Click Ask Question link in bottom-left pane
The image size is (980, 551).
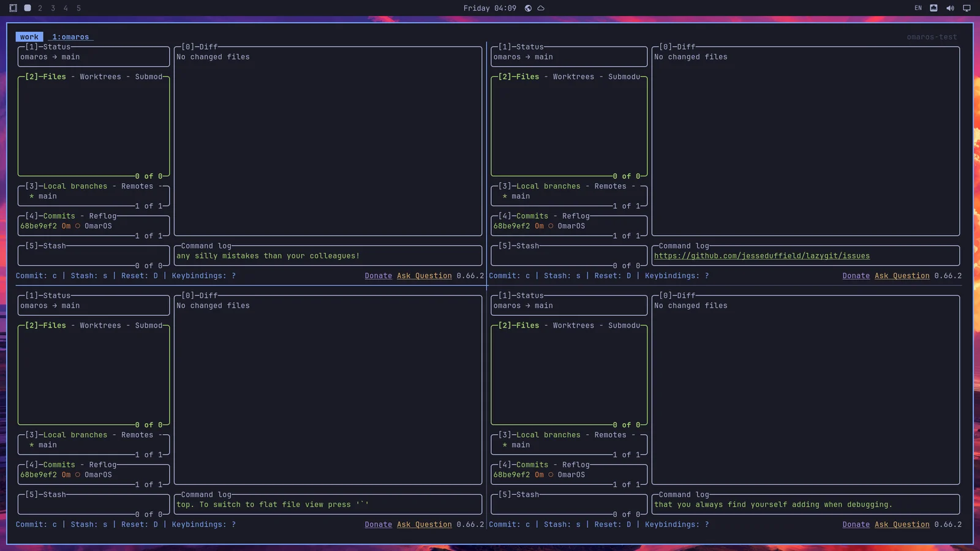[424, 524]
